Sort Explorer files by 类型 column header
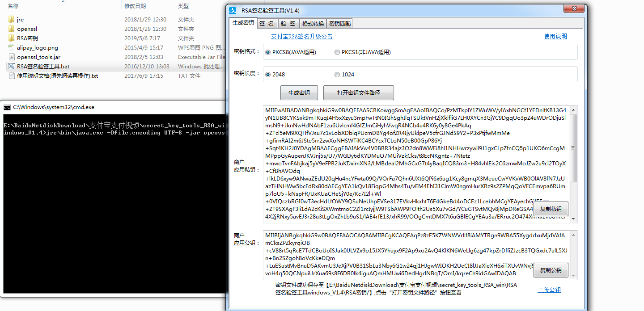 (x=183, y=6)
